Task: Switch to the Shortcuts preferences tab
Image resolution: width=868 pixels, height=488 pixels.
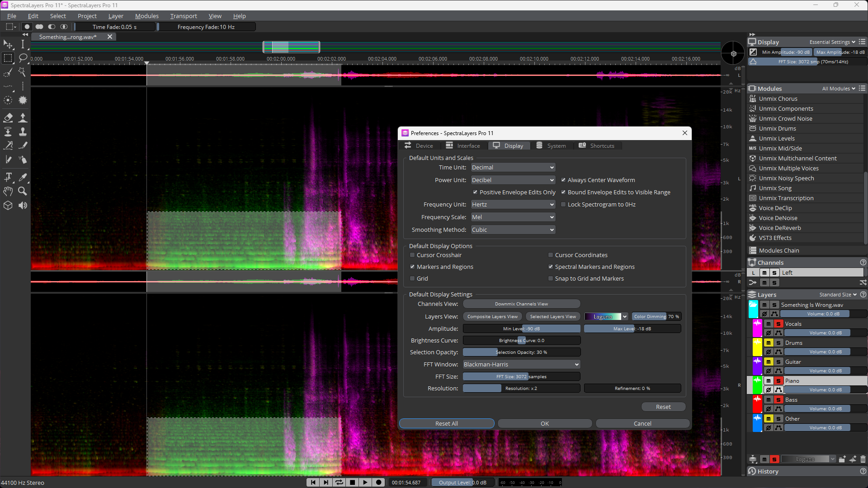Action: coord(597,145)
